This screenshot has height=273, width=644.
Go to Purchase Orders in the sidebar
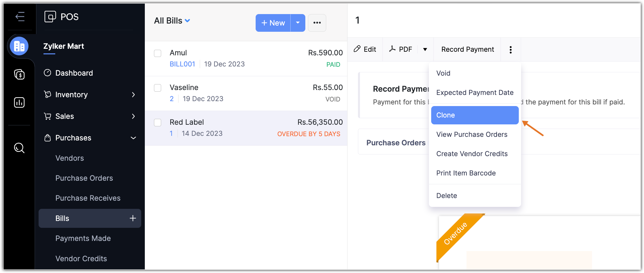tap(84, 178)
